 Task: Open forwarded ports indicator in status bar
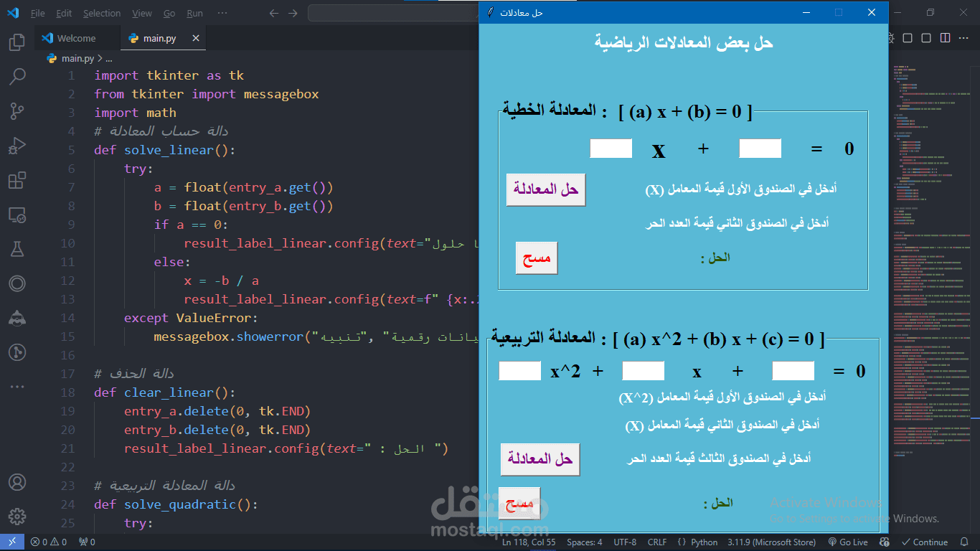[87, 542]
